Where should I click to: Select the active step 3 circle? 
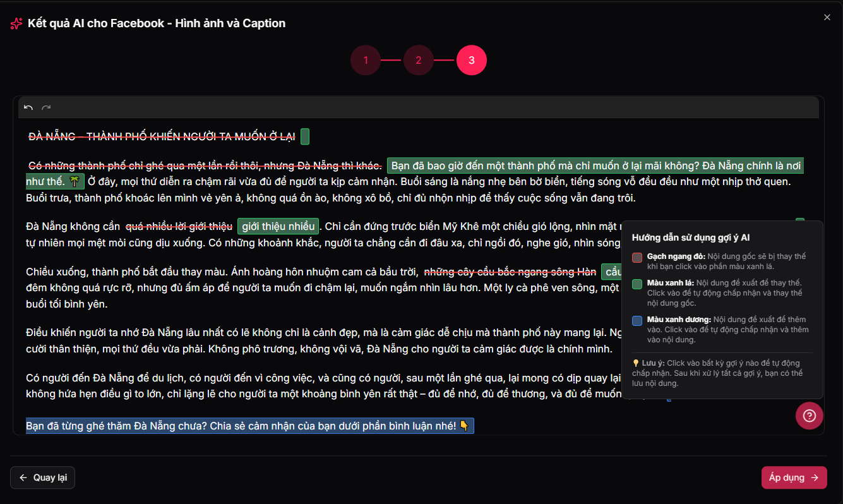(472, 61)
